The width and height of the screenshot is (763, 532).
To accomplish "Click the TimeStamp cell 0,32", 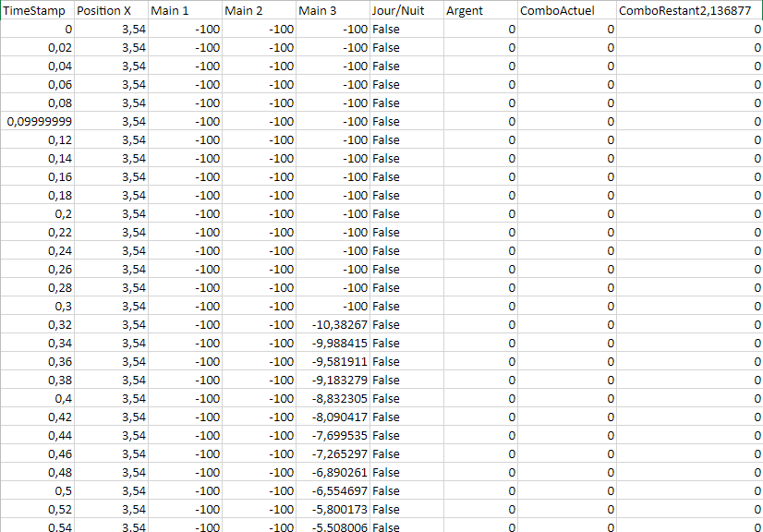I will pyautogui.click(x=38, y=325).
